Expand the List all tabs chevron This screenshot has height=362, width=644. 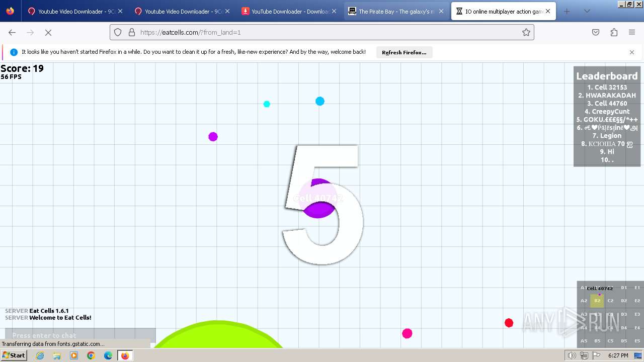(587, 11)
